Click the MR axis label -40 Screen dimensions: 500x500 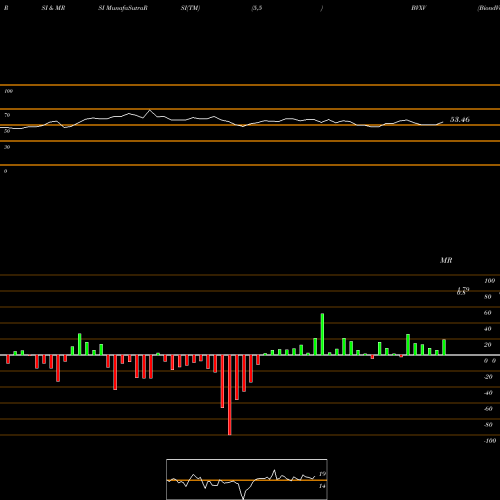pyautogui.click(x=488, y=393)
